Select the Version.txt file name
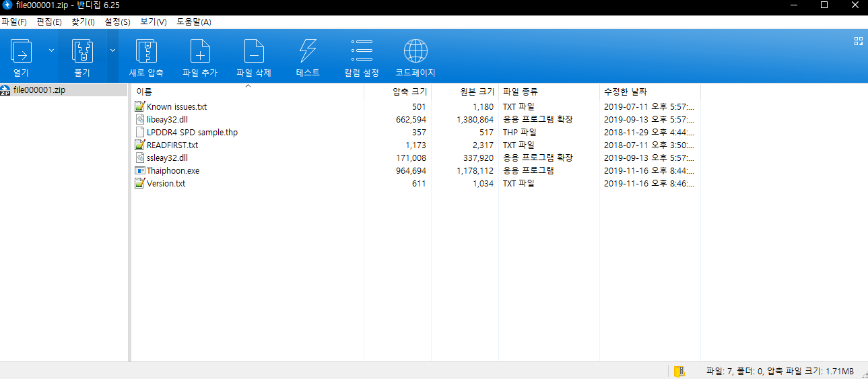868x379 pixels. (x=166, y=183)
